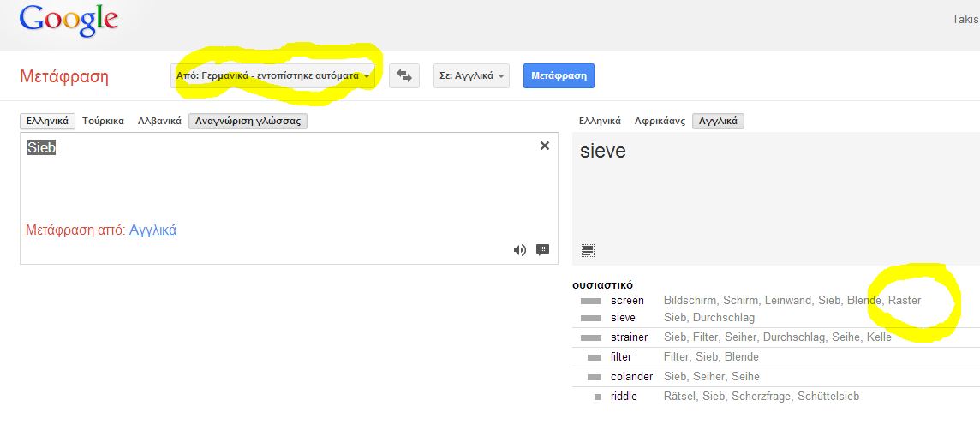
Task: Select Αλβανικά as source language
Action: 159,122
